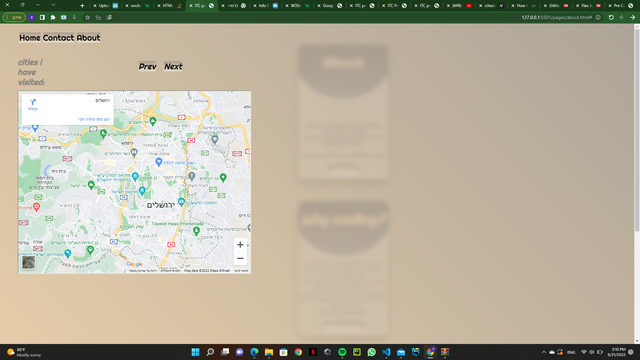Image resolution: width=640 pixels, height=360 pixels.
Task: Switch map to satellite view thumbnail
Action: point(29,262)
